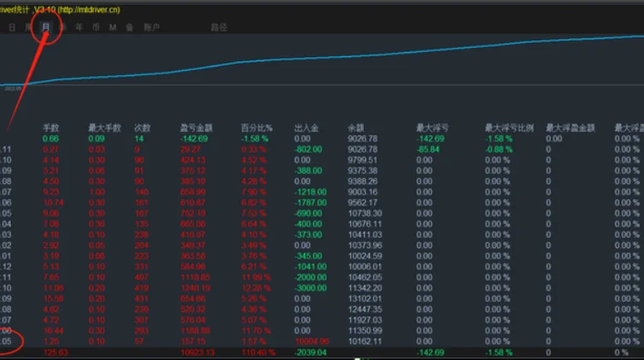Select the balance cell 12447.35
This screenshot has height=360, width=644.
[x=365, y=309]
